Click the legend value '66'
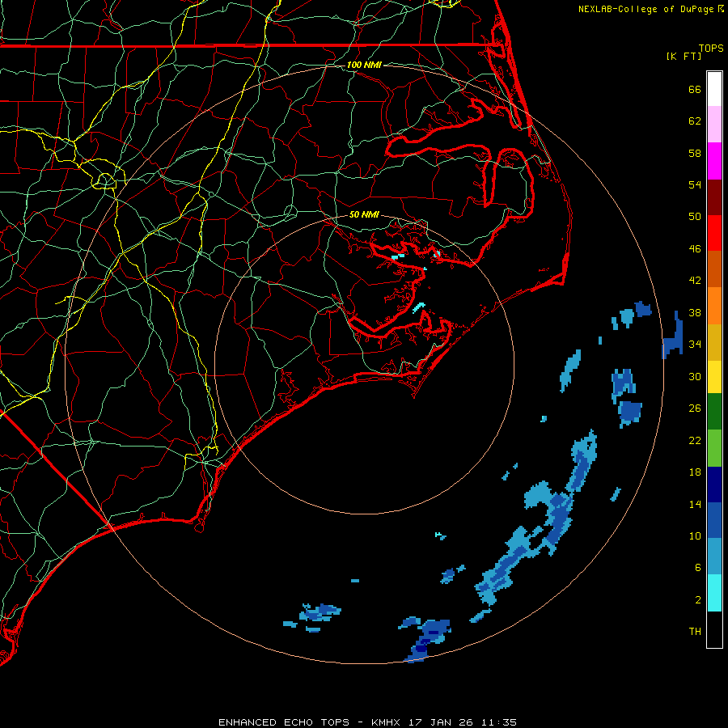This screenshot has width=728, height=728. click(695, 89)
